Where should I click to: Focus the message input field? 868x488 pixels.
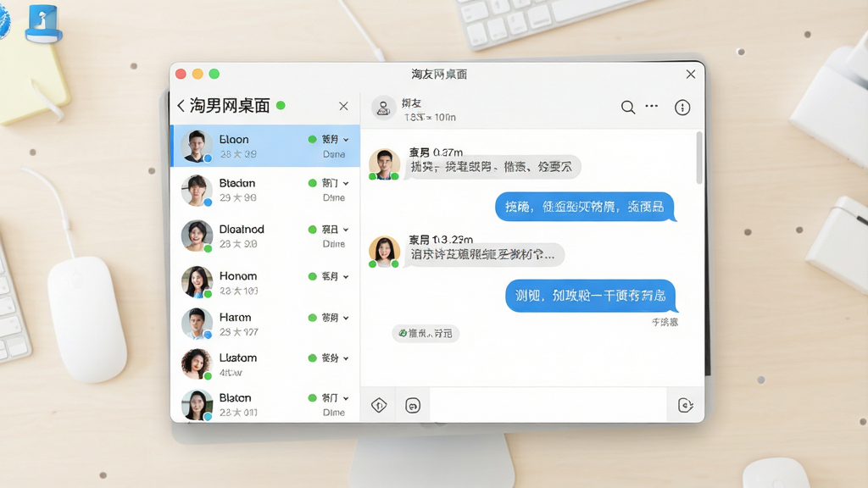point(548,406)
